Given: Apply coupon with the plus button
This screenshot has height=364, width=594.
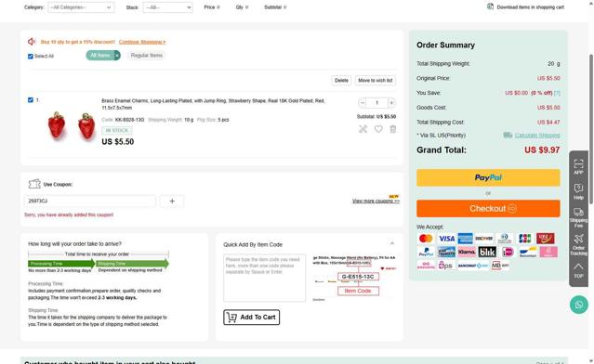Looking at the screenshot, I should (x=172, y=201).
